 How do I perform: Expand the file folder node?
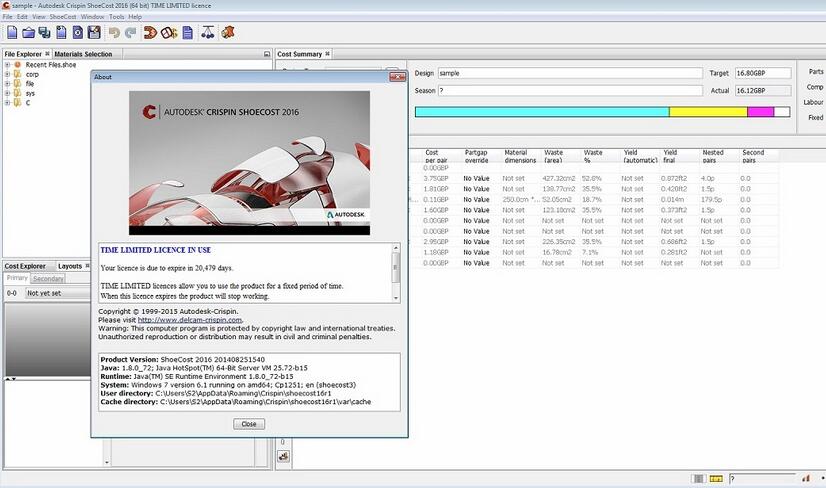pyautogui.click(x=7, y=84)
